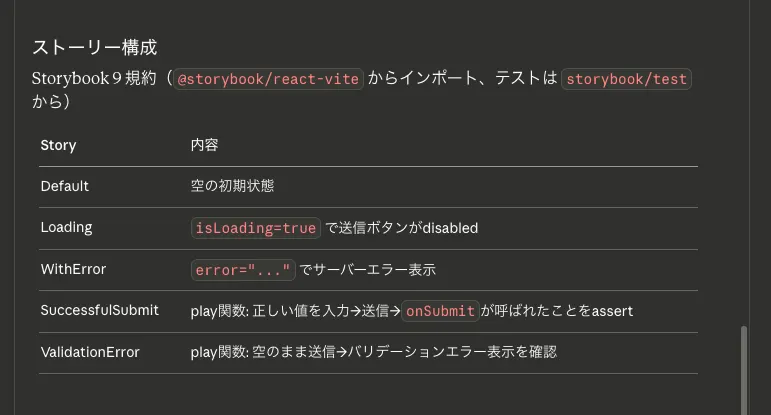Image resolution: width=771 pixels, height=415 pixels.
Task: Click the Storybook 9 規約 paragraph text
Action: pyautogui.click(x=94, y=79)
